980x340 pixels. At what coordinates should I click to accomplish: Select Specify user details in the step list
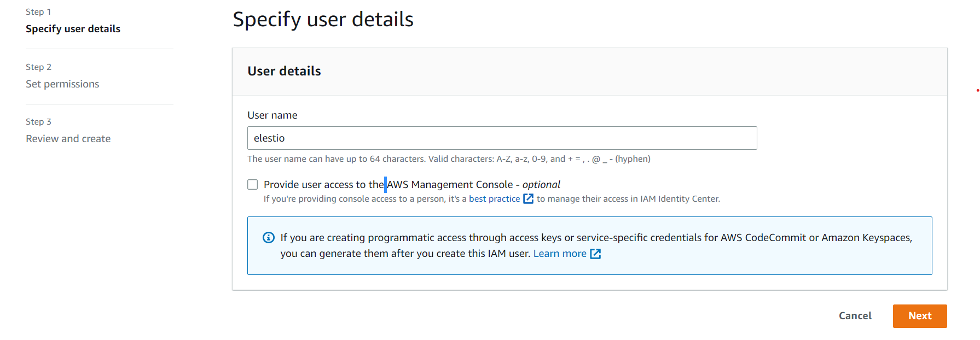(73, 29)
